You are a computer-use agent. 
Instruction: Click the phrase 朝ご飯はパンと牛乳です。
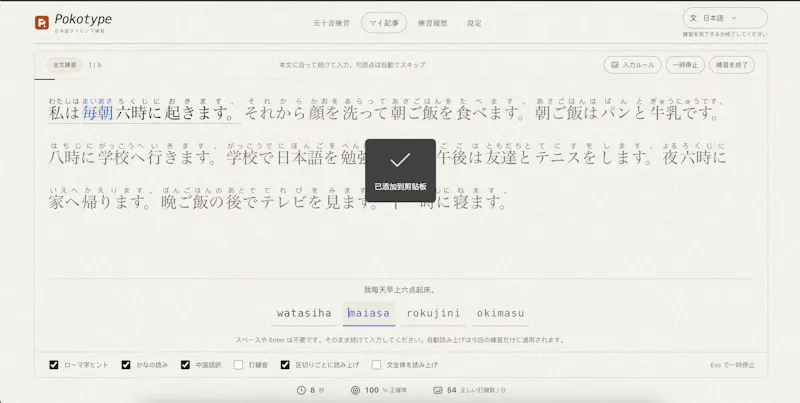628,113
